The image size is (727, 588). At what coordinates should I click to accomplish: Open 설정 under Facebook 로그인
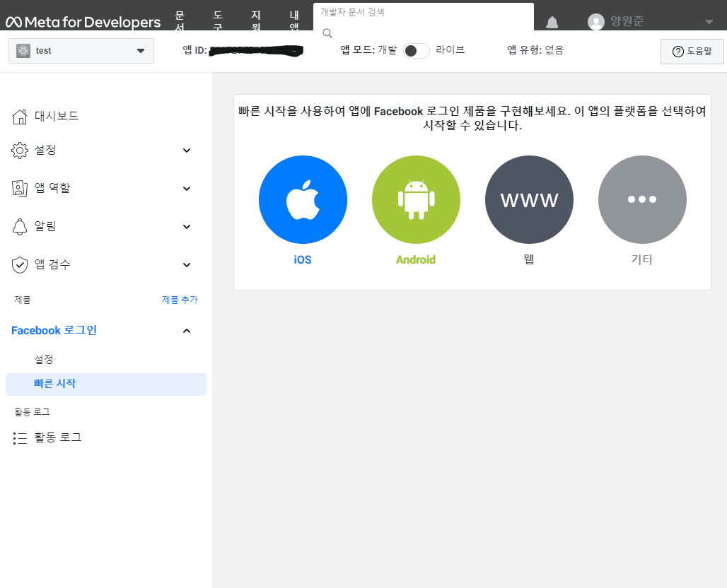coord(44,359)
